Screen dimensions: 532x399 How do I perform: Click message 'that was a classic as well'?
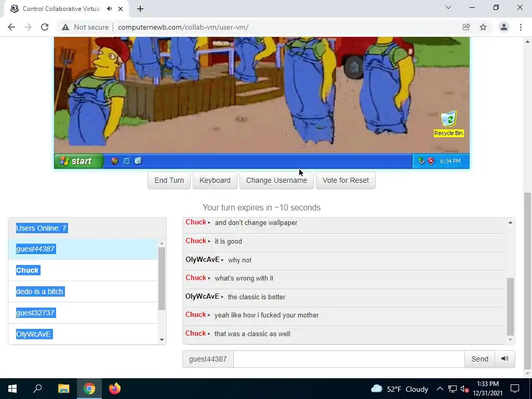[x=252, y=334]
